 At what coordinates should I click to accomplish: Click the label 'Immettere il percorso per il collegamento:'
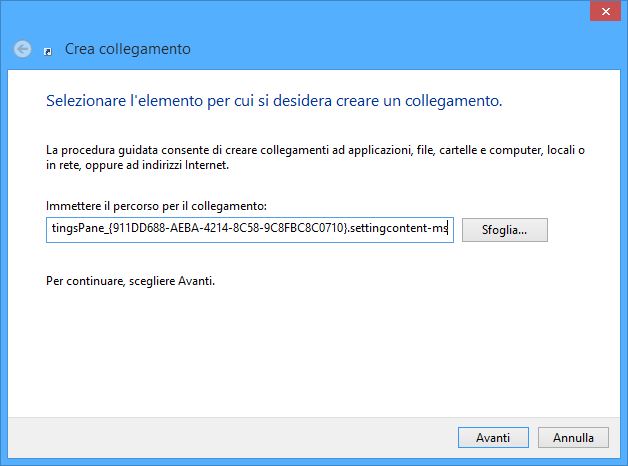pyautogui.click(x=156, y=206)
